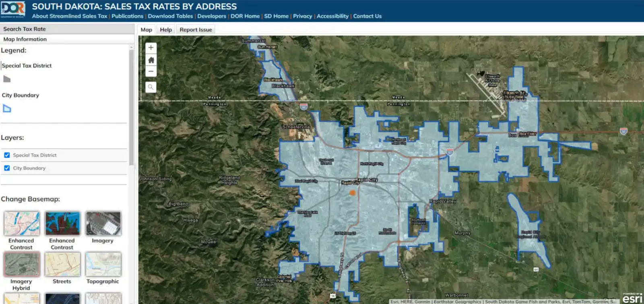Viewport: 644px width, 304px height.
Task: Open the Privacy link
Action: click(303, 16)
